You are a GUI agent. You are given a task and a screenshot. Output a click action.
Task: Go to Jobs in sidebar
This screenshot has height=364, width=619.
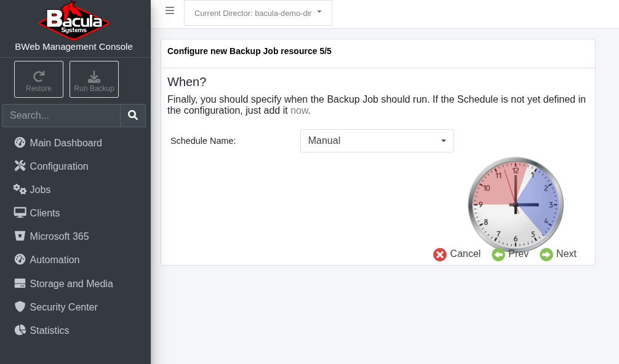coord(40,189)
